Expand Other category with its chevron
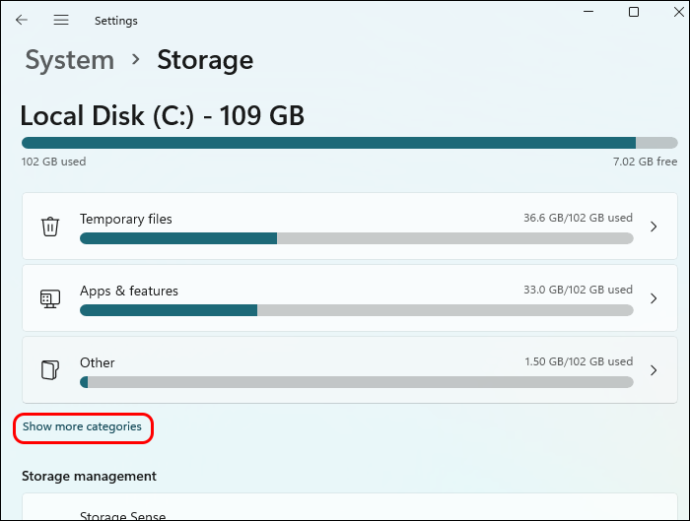The width and height of the screenshot is (690, 521). [x=653, y=370]
